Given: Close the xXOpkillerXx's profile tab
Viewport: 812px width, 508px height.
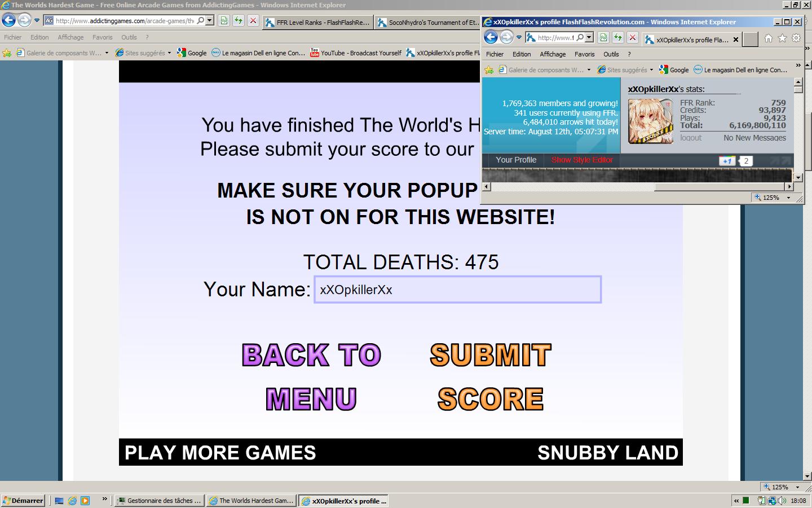Looking at the screenshot, I should [x=735, y=40].
